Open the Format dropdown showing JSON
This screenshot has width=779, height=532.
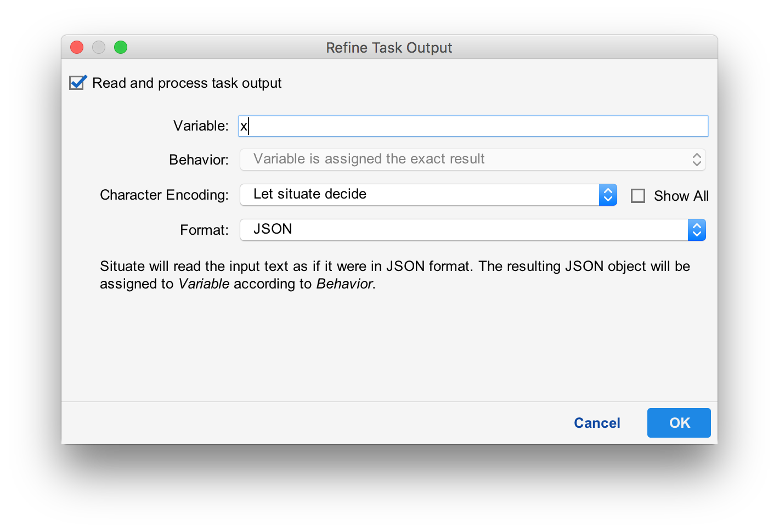[x=472, y=229]
